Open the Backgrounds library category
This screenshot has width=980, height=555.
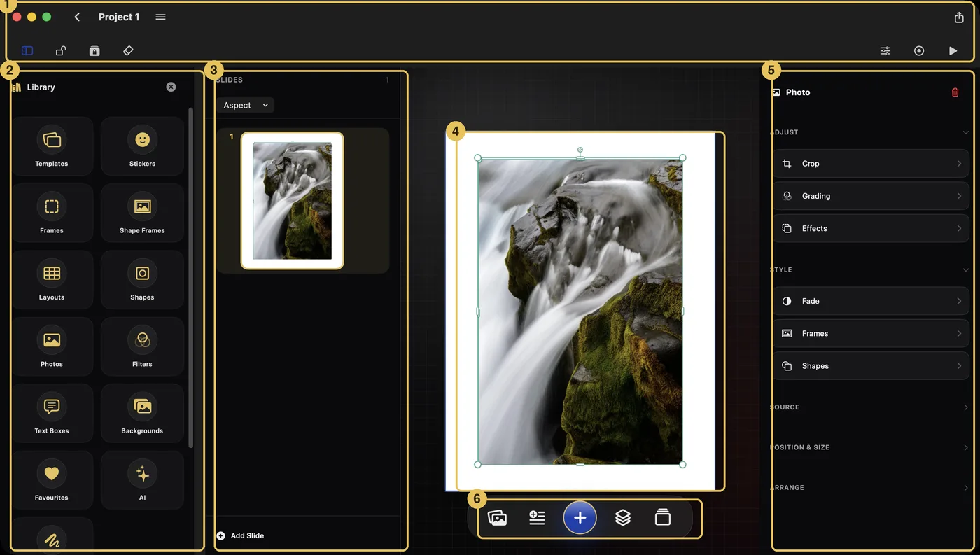pos(142,413)
